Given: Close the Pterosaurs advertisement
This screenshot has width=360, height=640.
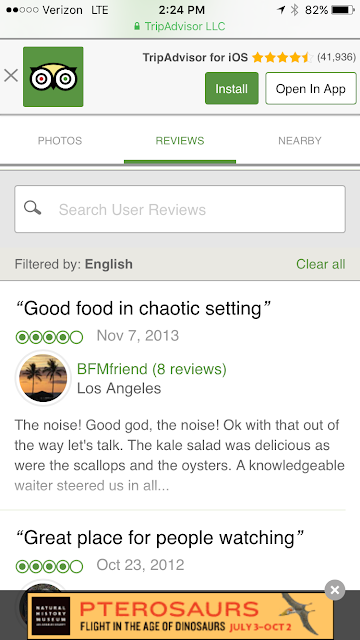Looking at the screenshot, I should tap(335, 590).
